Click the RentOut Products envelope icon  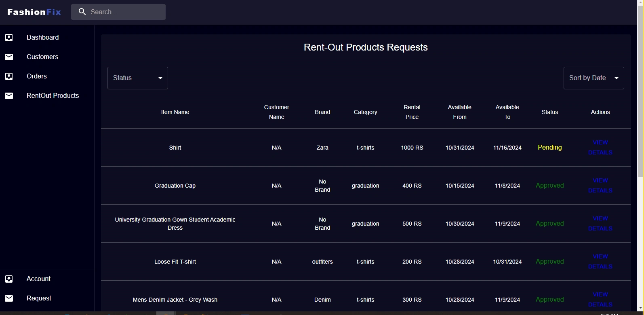point(9,96)
